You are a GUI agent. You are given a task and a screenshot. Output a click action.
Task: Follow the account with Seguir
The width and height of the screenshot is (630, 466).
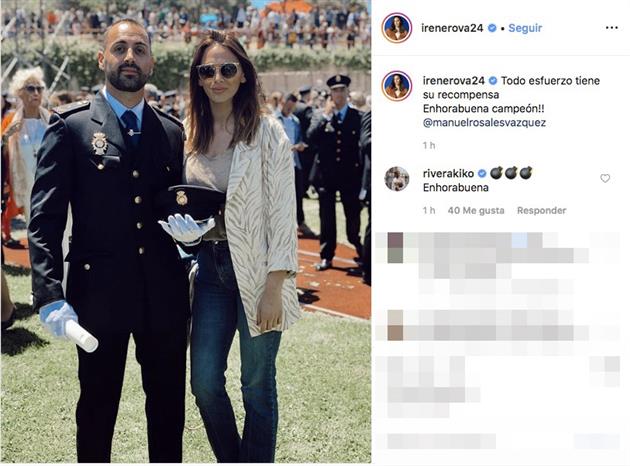point(525,28)
